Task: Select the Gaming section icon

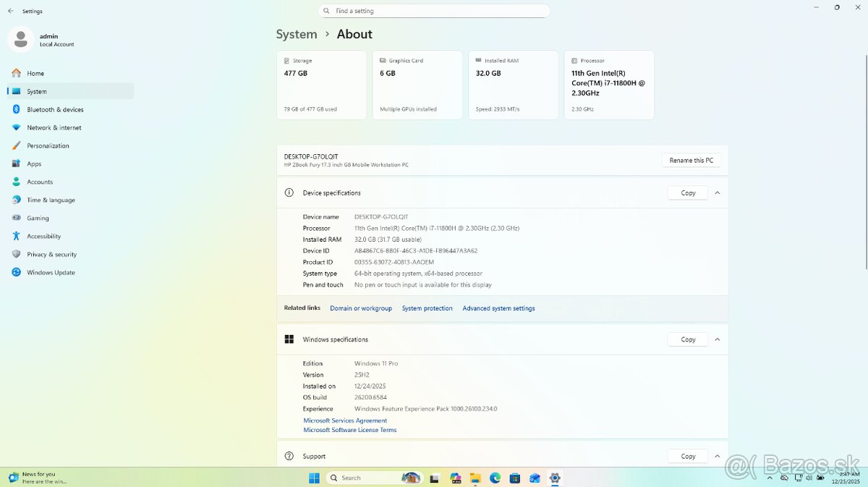Action: coord(15,218)
